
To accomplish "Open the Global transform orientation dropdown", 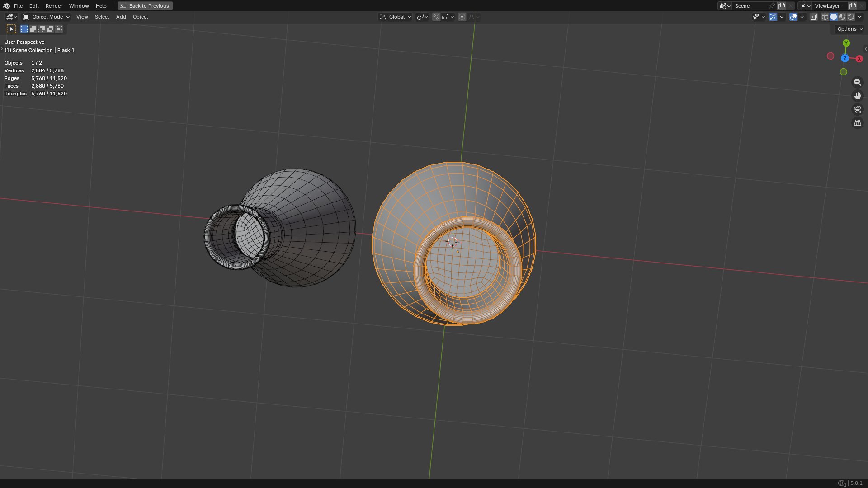I will pyautogui.click(x=395, y=17).
